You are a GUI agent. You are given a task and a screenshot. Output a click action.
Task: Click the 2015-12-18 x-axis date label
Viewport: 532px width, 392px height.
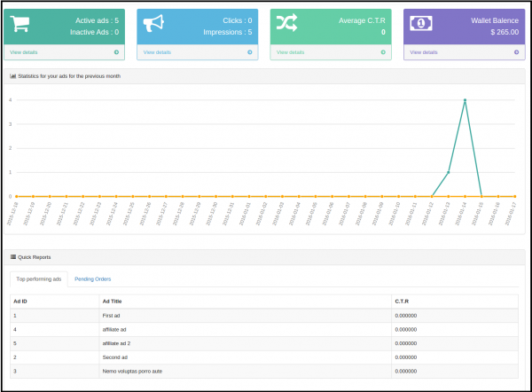pos(12,214)
